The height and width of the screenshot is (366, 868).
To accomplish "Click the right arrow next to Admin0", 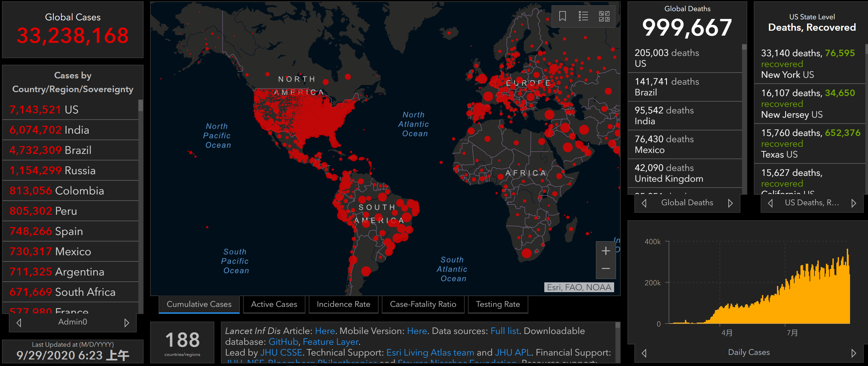I will coord(127,323).
